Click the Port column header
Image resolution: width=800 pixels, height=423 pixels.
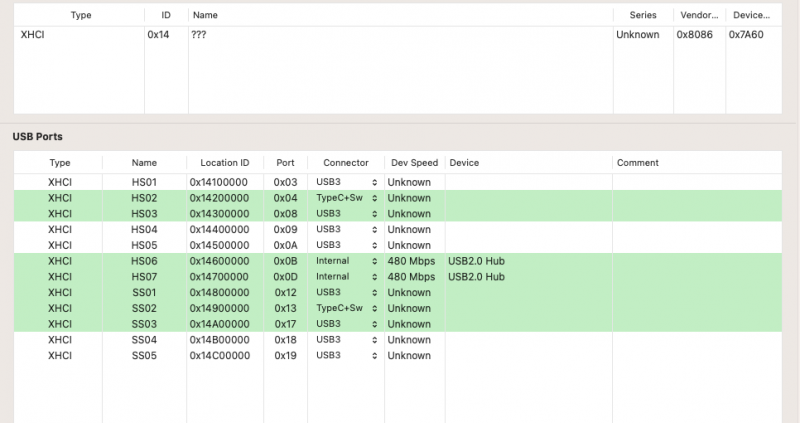click(285, 163)
